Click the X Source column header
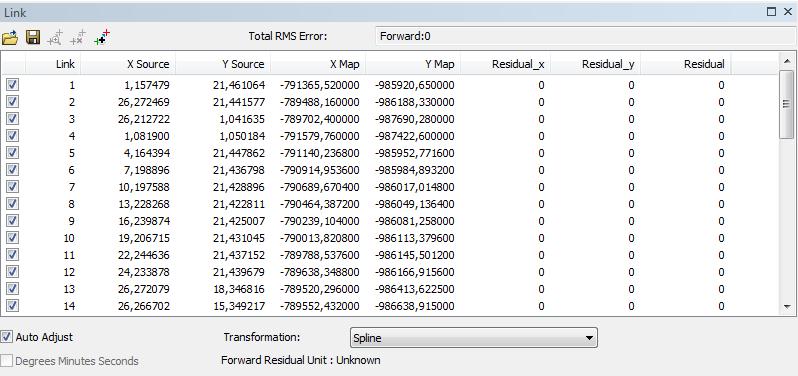The height and width of the screenshot is (376, 798). [x=127, y=64]
